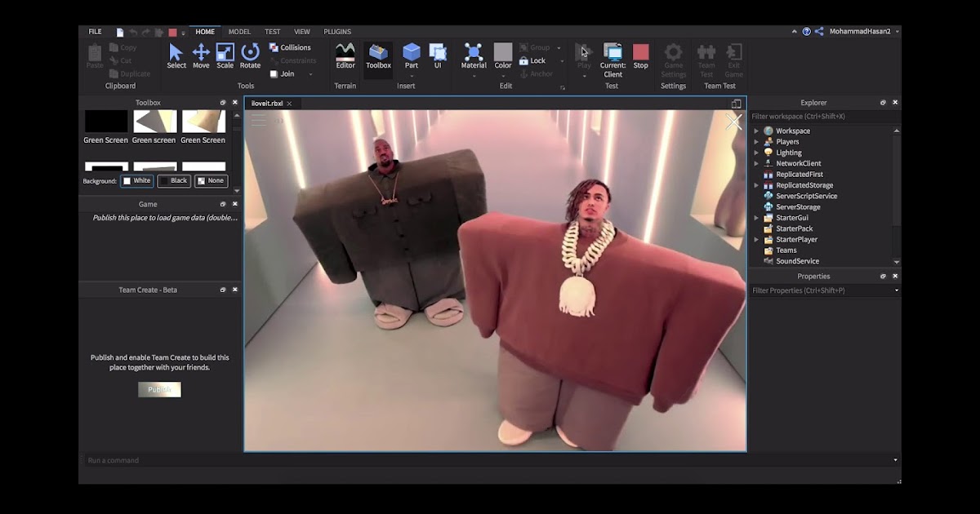Image resolution: width=980 pixels, height=514 pixels.
Task: Set Toolbox background to Black
Action: click(174, 181)
